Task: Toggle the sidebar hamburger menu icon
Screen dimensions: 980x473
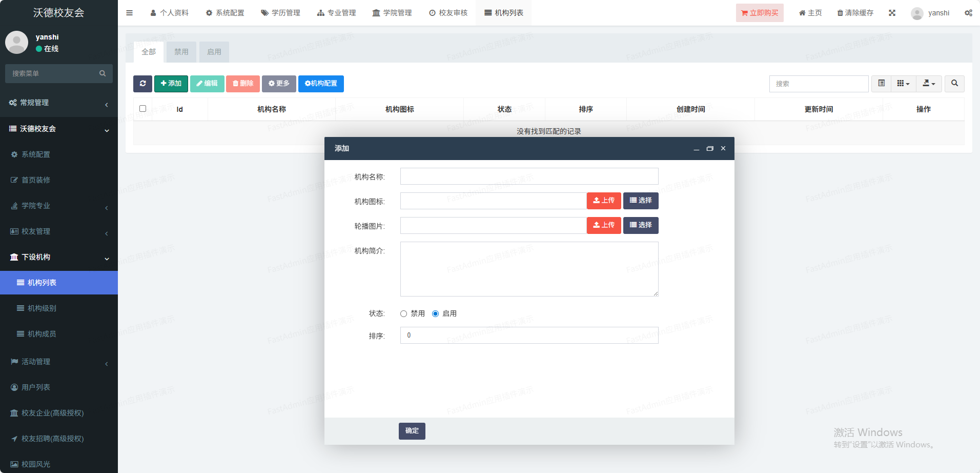Action: click(x=130, y=13)
